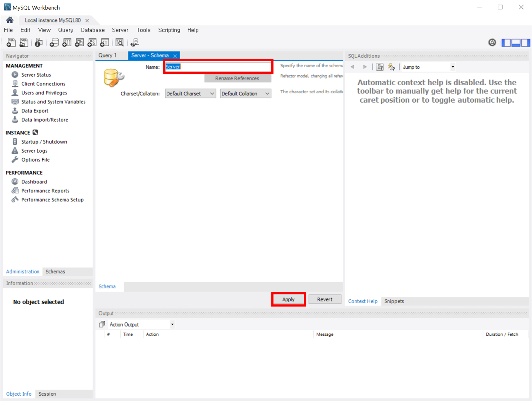This screenshot has width=532, height=401.
Task: Open the Help menu
Action: click(193, 30)
